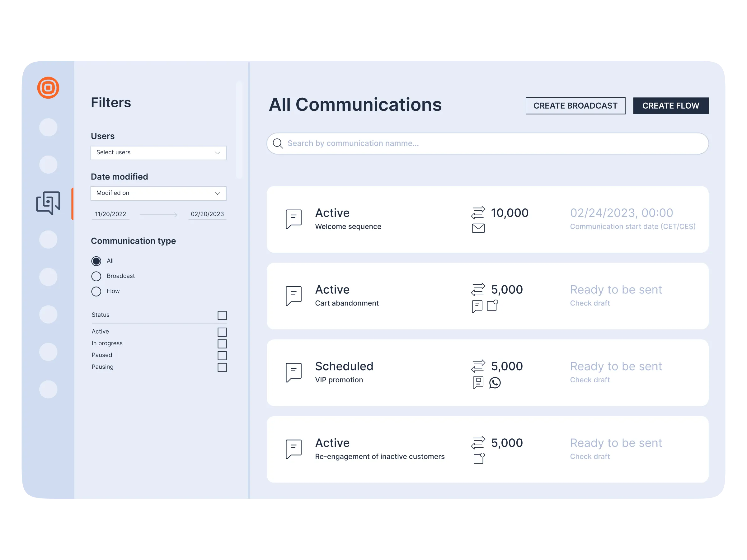Click the search by communication name field
The height and width of the screenshot is (560, 747).
[x=486, y=143]
